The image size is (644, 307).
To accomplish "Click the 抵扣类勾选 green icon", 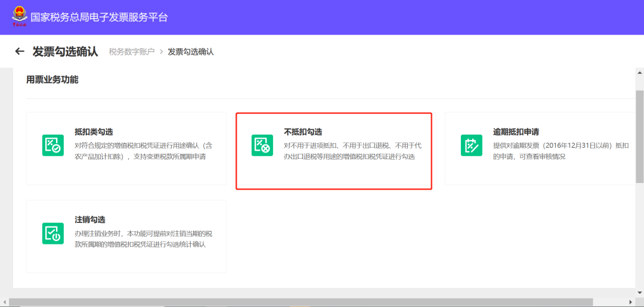I will tap(53, 145).
